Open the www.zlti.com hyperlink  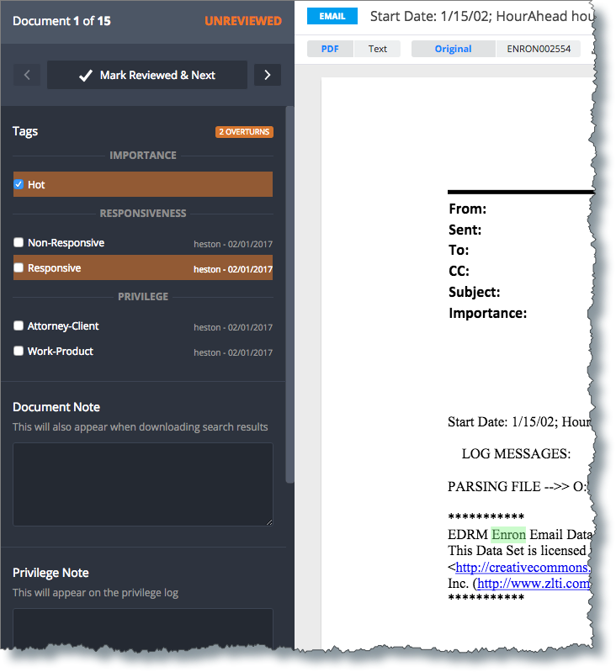tap(534, 584)
